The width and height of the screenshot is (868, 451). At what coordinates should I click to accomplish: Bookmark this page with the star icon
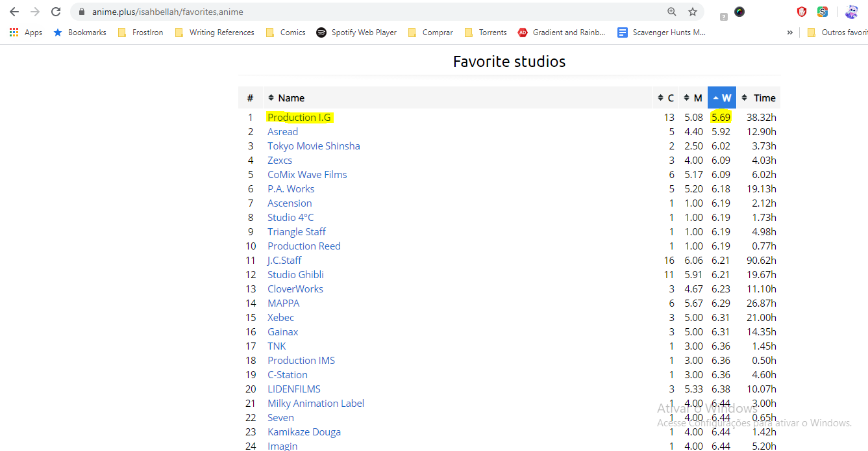693,12
